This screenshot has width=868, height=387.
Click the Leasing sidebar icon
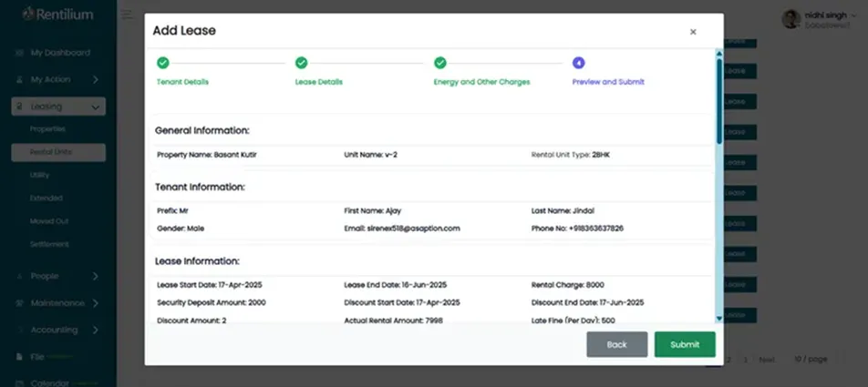point(19,107)
